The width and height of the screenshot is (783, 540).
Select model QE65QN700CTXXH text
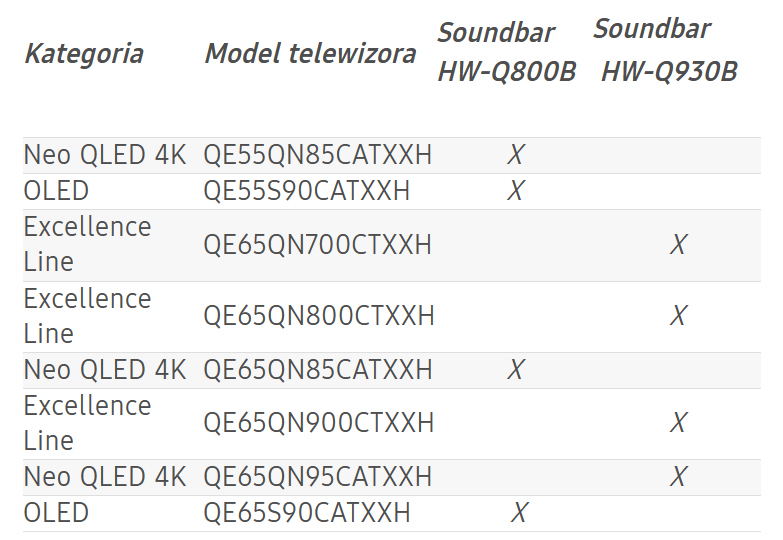coord(317,245)
